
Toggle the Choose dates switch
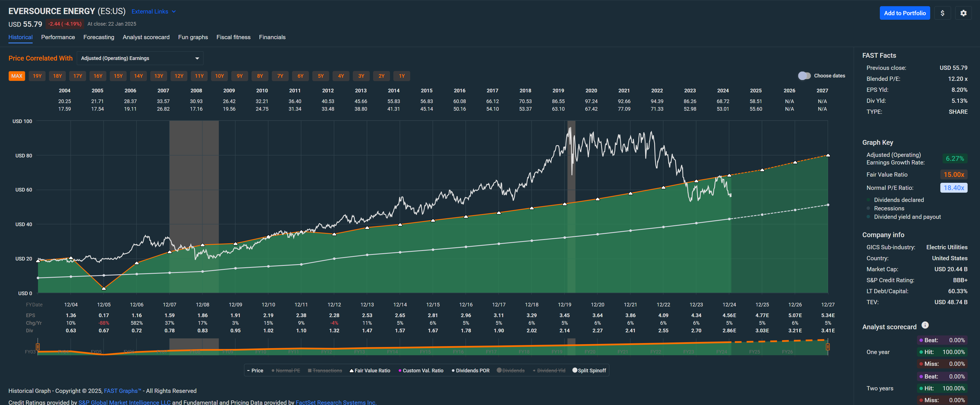tap(804, 76)
